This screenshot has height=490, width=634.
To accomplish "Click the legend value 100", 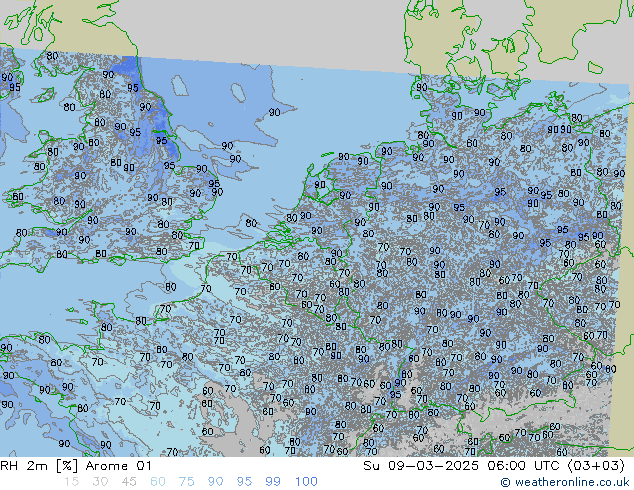I will tap(306, 482).
